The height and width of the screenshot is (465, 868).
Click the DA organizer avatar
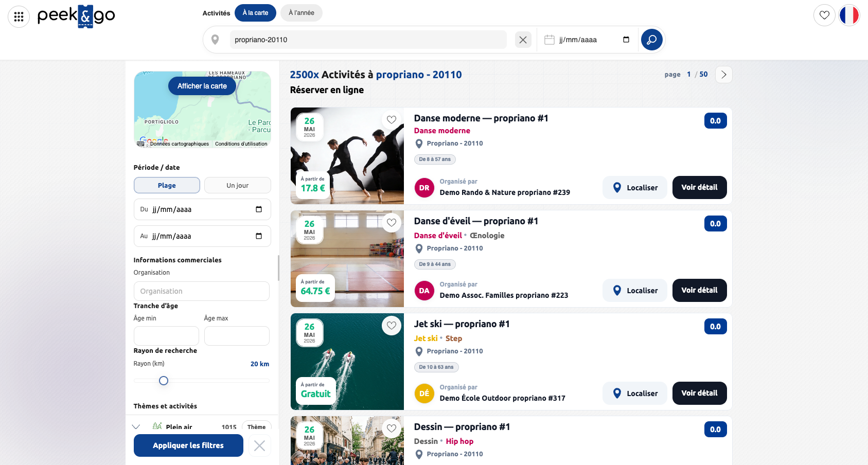click(424, 291)
